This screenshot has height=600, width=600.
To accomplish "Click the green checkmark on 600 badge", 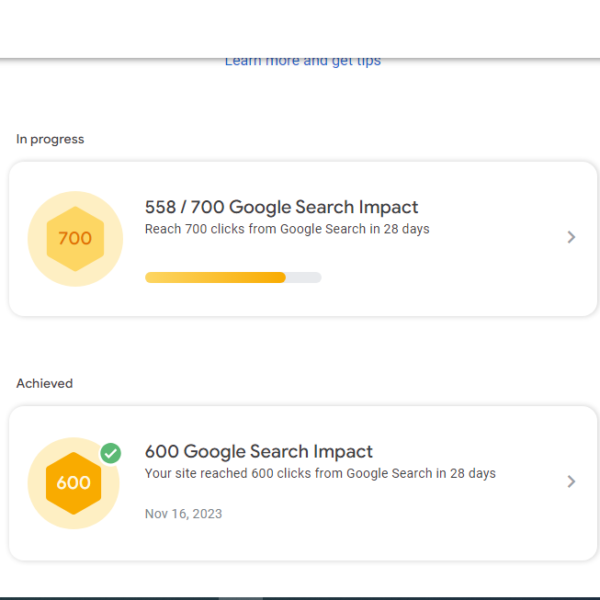I will [111, 453].
